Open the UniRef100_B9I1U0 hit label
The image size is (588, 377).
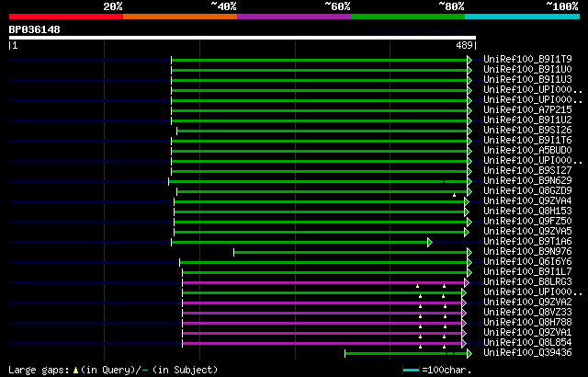[527, 69]
